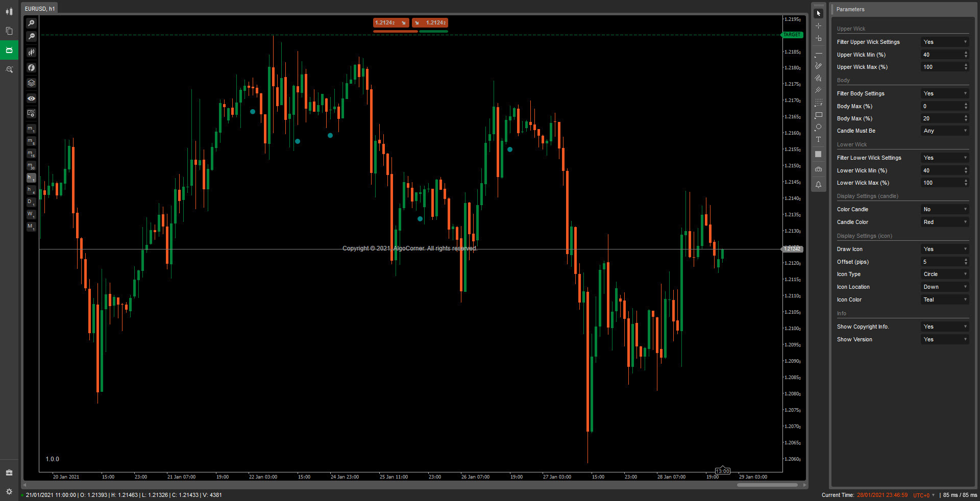Change the Icon Type dropdown from Circle
Viewport: 980px width, 501px height.
[x=944, y=274]
